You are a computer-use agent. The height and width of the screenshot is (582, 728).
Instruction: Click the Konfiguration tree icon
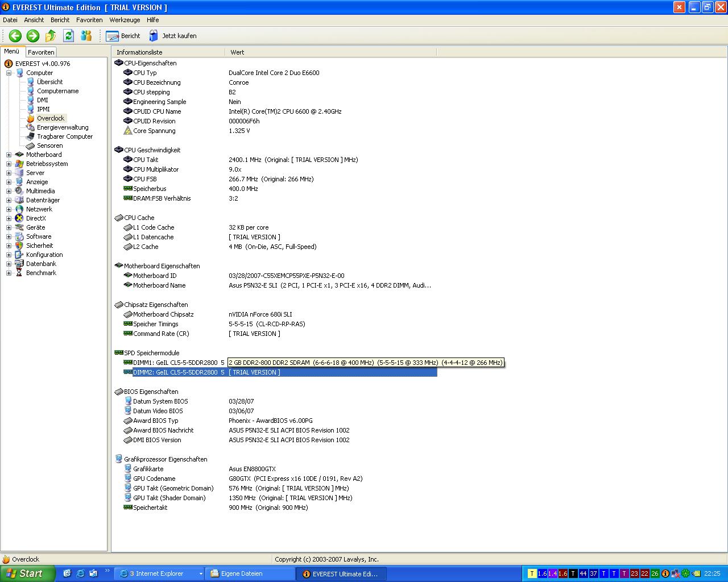[x=19, y=255]
